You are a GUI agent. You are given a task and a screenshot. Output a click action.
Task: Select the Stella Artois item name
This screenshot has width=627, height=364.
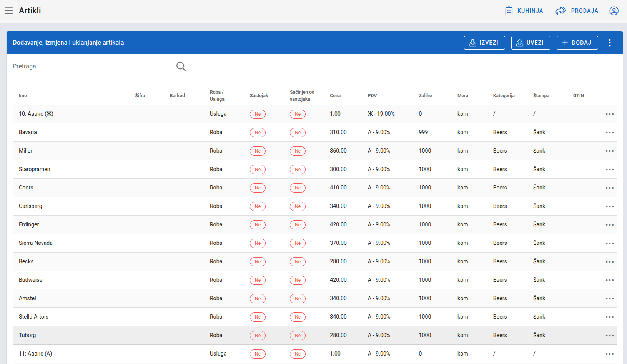click(x=33, y=317)
